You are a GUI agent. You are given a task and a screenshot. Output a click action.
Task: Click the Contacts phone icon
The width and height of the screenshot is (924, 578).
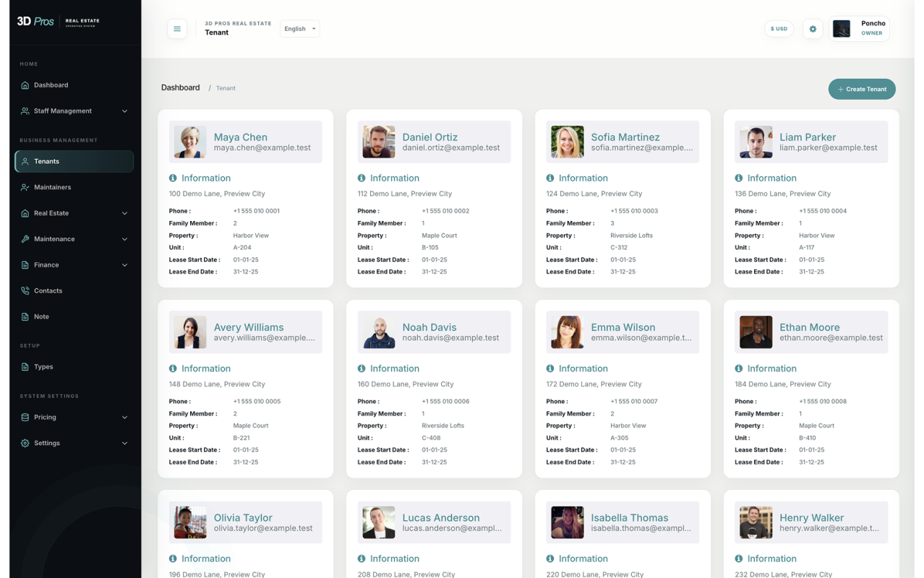pos(25,291)
